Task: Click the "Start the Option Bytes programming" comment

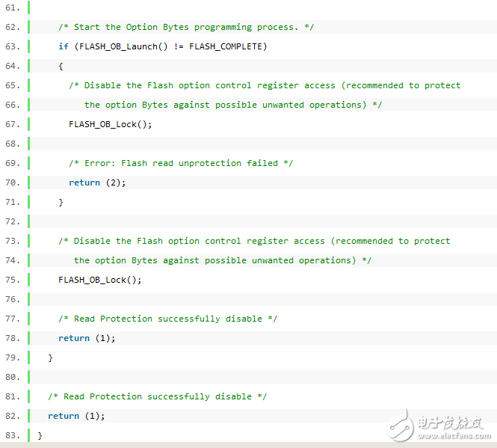Action: tap(186, 27)
